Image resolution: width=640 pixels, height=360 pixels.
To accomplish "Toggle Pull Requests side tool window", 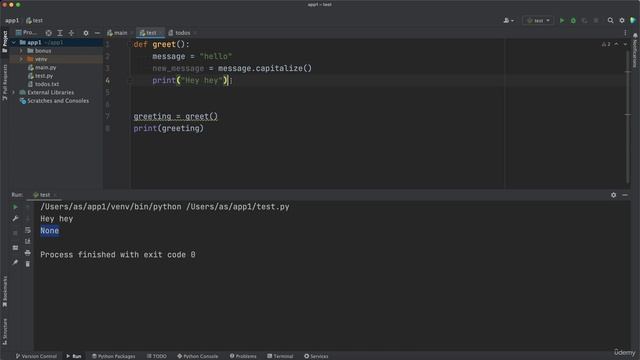I will point(4,82).
